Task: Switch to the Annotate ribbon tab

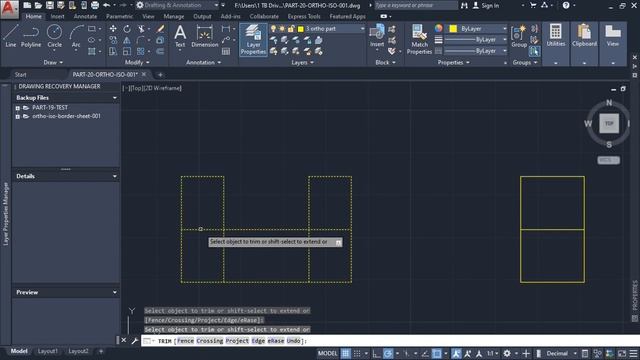Action: [85, 16]
